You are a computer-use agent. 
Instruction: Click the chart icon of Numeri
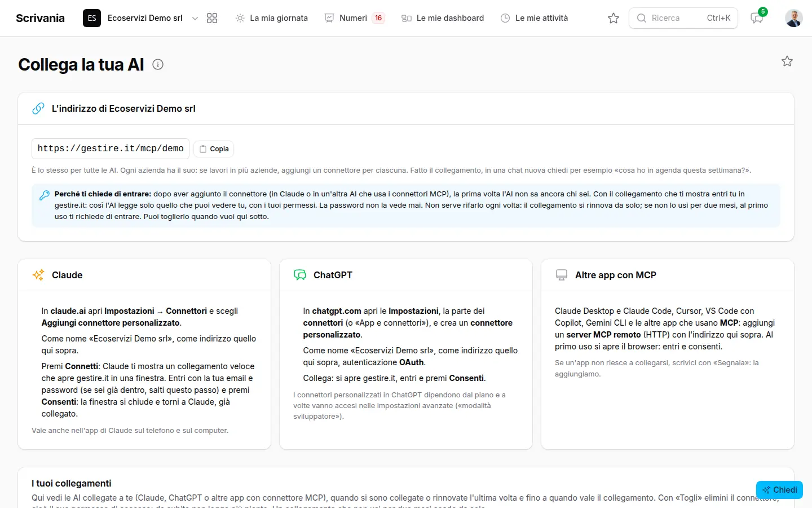coord(329,18)
